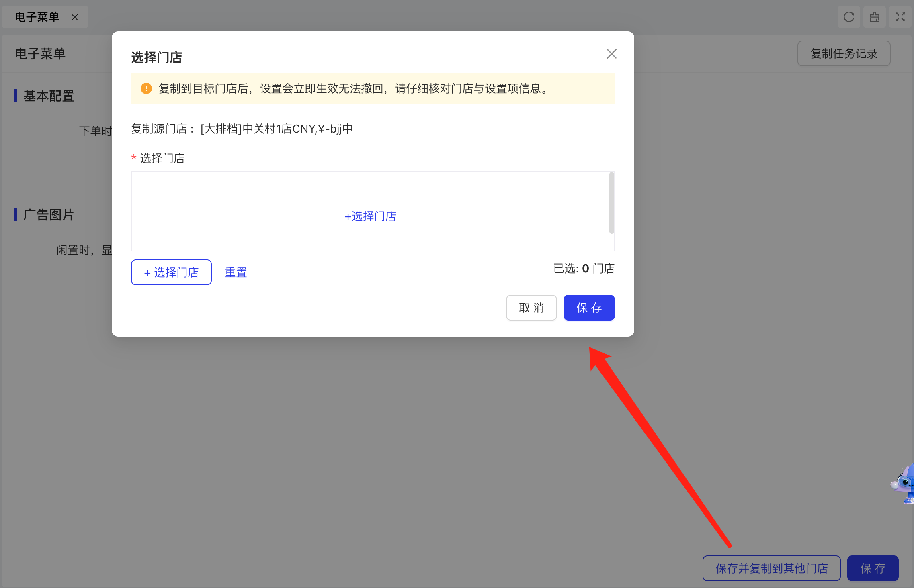Click the orange warning icon in alert
This screenshot has height=588, width=914.
click(146, 88)
